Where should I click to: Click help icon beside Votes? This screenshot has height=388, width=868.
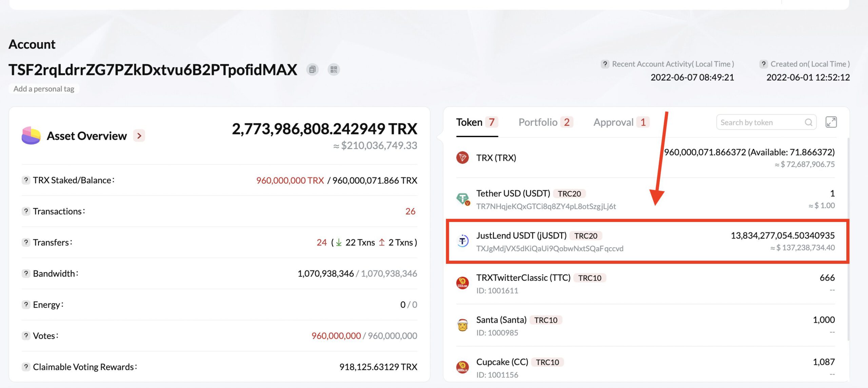[26, 336]
